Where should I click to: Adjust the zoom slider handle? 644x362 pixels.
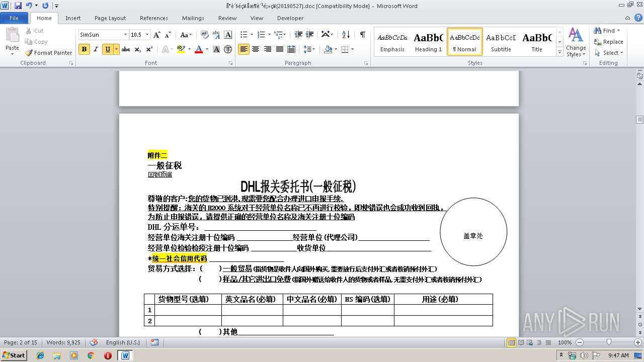tap(609, 342)
